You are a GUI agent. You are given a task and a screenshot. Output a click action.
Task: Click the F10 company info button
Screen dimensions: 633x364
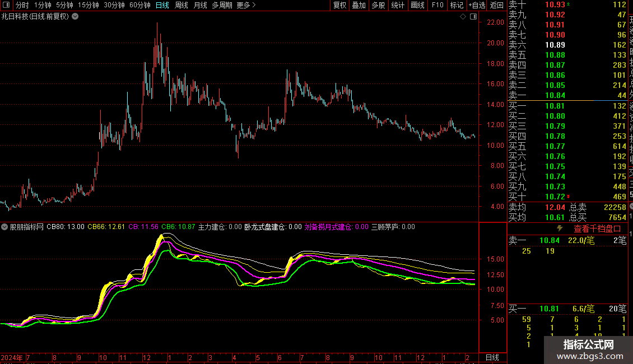(437, 6)
